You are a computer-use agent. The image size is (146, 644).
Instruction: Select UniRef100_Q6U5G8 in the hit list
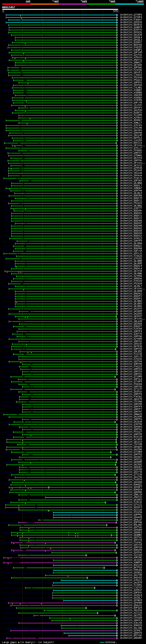click(x=131, y=324)
